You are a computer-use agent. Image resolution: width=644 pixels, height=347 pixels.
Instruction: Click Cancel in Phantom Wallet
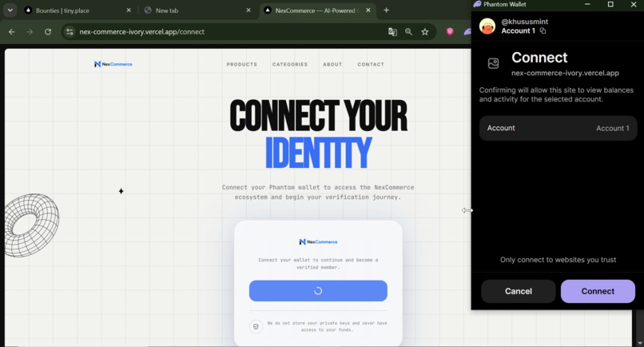[519, 291]
